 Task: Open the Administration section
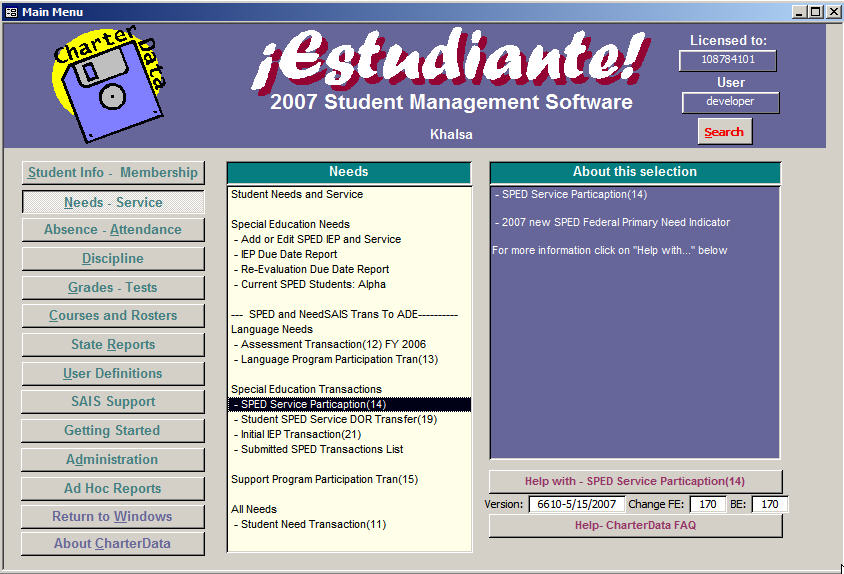[x=113, y=460]
